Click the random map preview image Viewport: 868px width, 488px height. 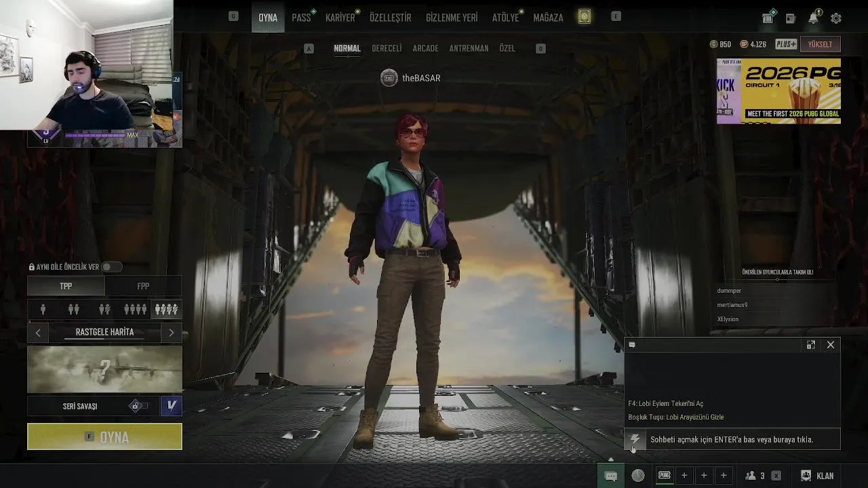click(104, 369)
